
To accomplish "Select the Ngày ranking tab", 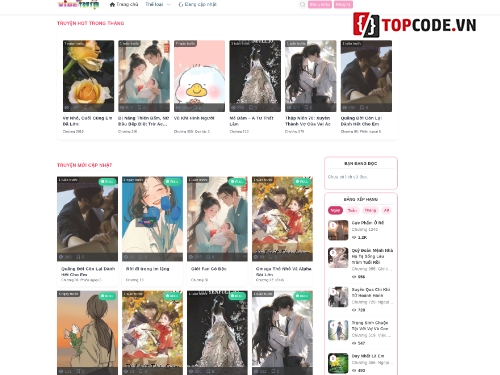I will (x=335, y=210).
